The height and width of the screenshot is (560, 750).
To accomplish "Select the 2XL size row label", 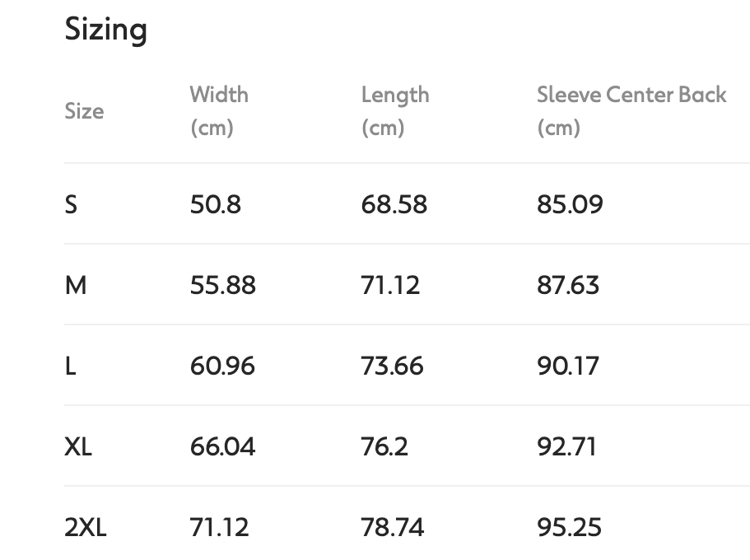I will click(x=86, y=527).
